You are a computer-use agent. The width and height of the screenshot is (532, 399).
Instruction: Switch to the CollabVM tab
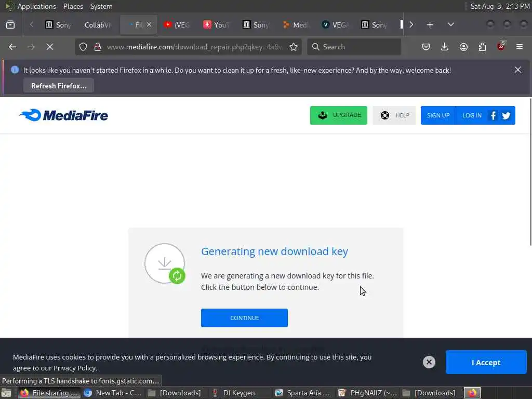point(98,25)
